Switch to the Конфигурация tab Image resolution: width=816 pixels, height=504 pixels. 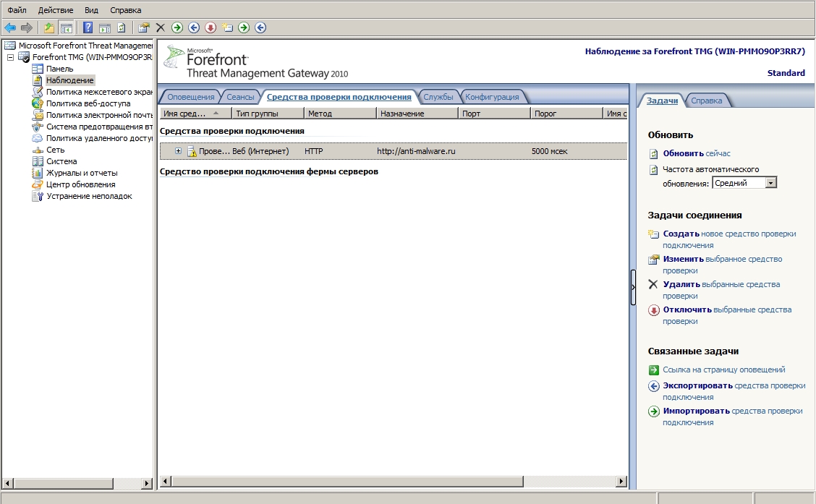click(492, 97)
